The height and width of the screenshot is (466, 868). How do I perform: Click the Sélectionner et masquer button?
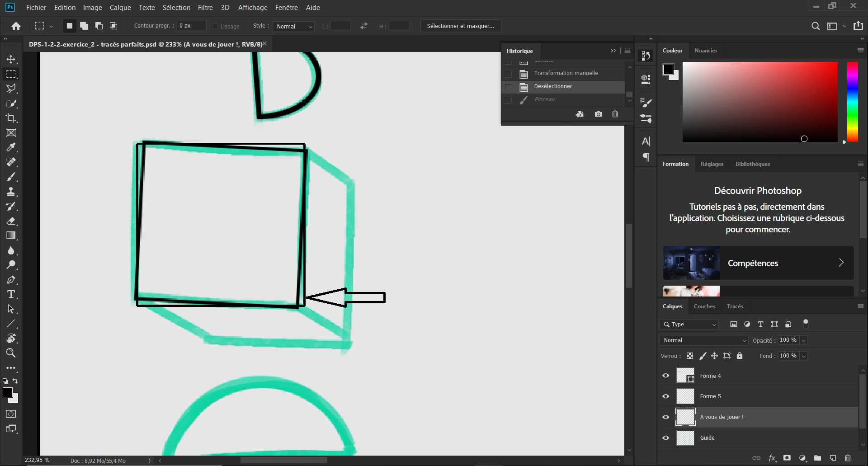(x=460, y=26)
